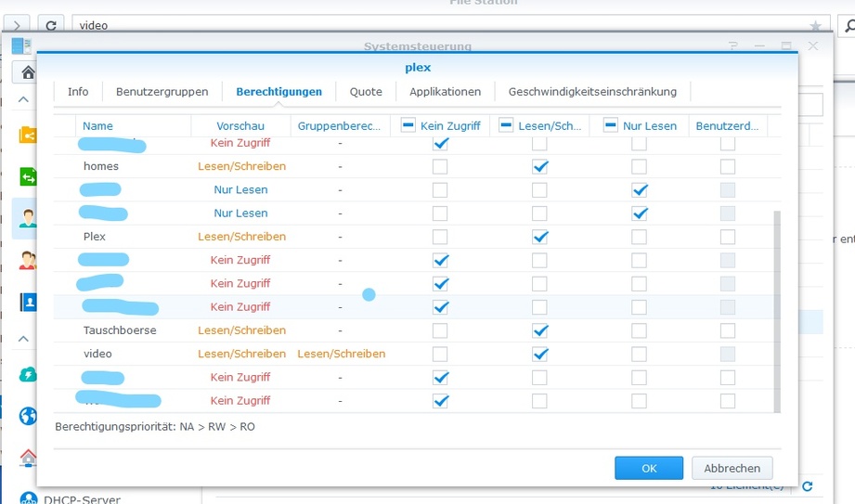Click Systemsteuerung help question mark

click(x=732, y=45)
